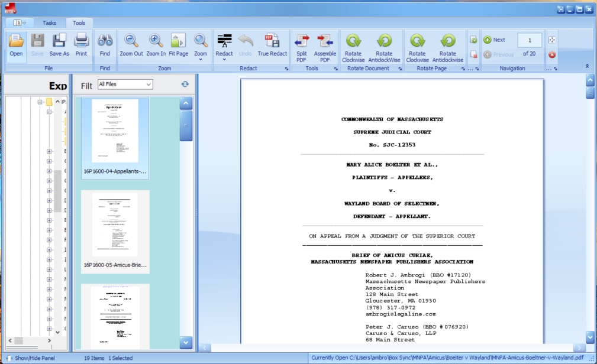Viewport: 597px width, 364px height.
Task: Choose Save As in the File group
Action: click(59, 45)
